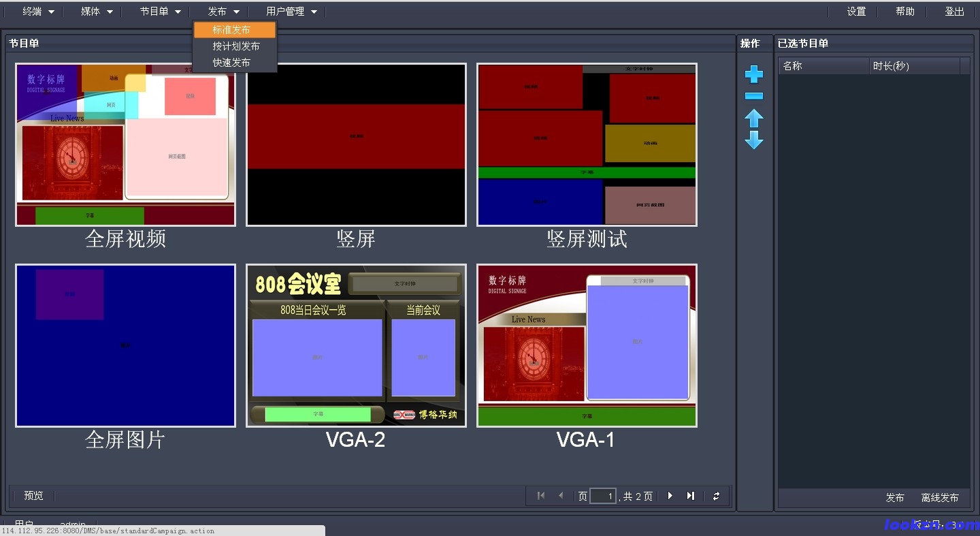Click the page number input field
980x536 pixels.
click(x=603, y=496)
